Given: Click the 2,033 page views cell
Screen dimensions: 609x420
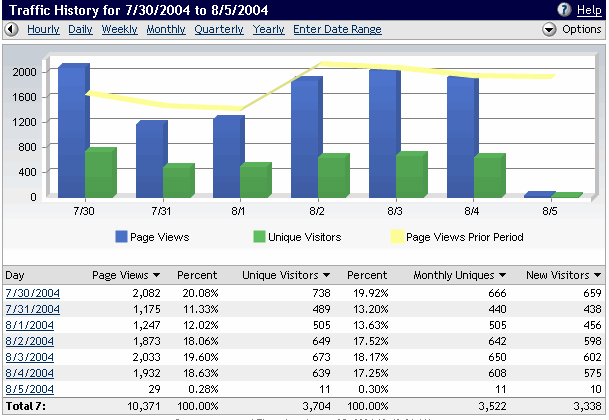Looking at the screenshot, I should click(x=146, y=357).
